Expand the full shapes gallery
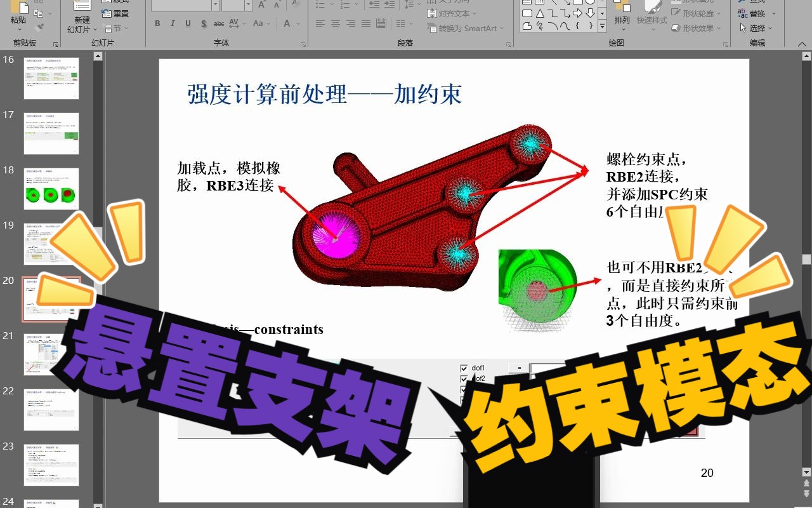812x508 pixels. 602,26
